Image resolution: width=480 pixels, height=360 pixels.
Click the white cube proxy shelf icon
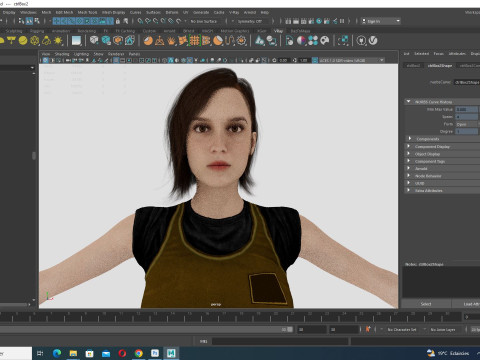94,41
